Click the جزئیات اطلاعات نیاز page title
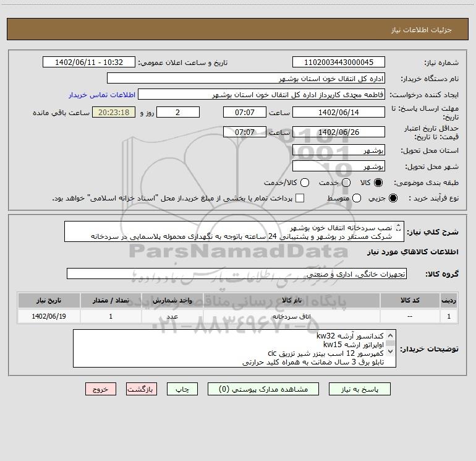This screenshot has width=476, height=461. click(x=421, y=30)
